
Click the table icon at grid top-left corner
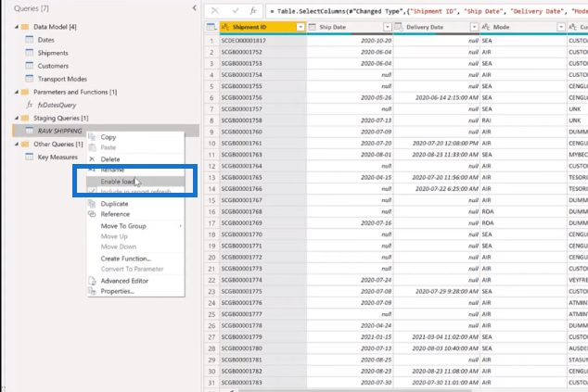click(x=210, y=28)
